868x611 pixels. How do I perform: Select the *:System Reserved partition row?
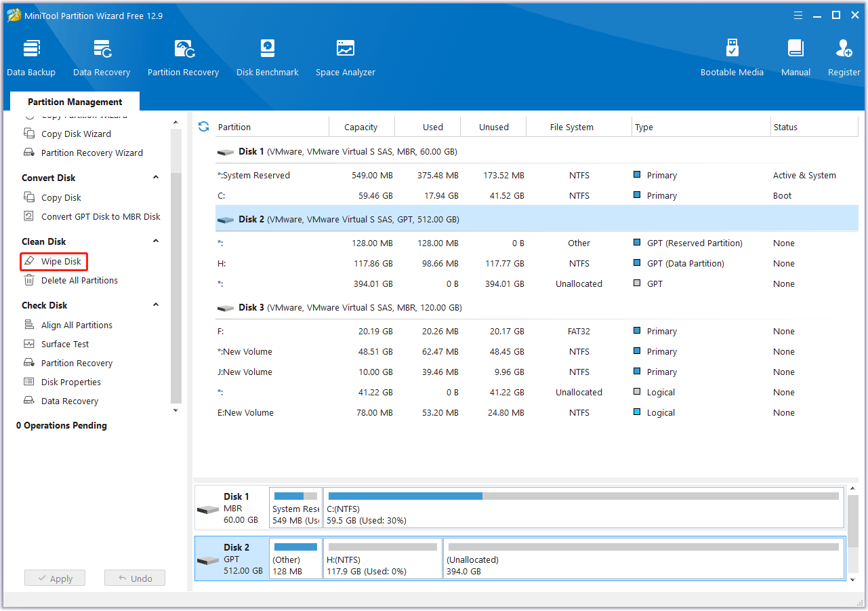[x=537, y=175]
